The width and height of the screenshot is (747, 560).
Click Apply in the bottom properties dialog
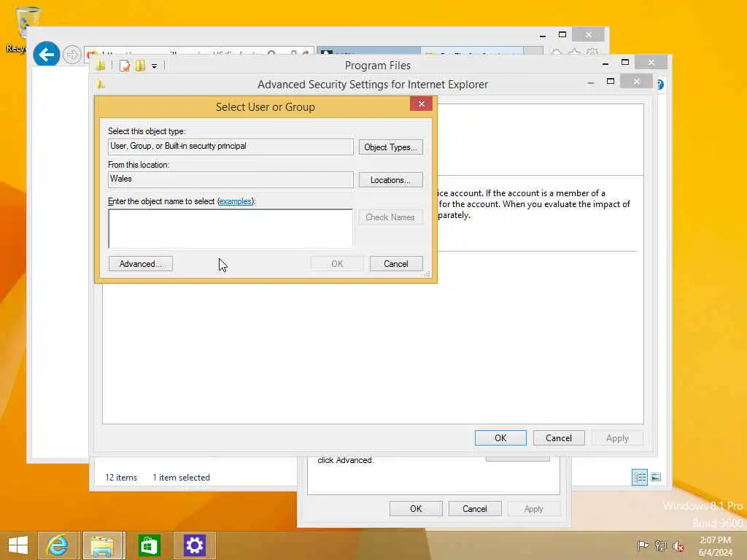tap(533, 508)
